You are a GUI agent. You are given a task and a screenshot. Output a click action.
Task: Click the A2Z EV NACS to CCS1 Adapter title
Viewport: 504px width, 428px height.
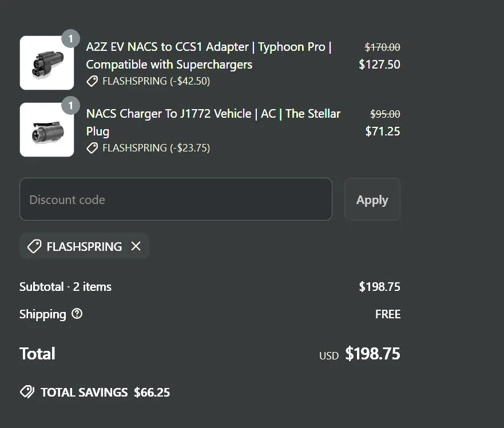point(209,55)
